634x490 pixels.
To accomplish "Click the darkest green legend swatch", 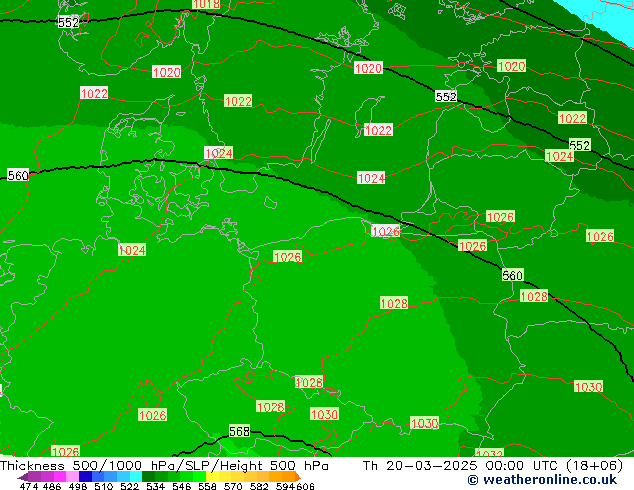I will [x=148, y=477].
